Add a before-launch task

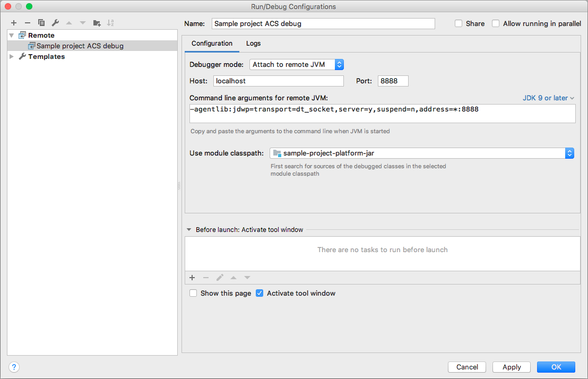(192, 277)
